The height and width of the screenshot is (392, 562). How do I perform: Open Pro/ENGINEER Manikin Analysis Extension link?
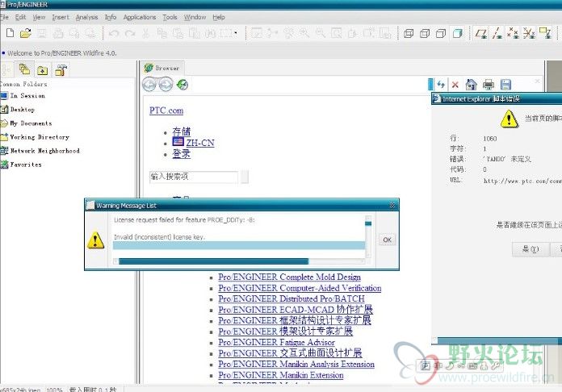296,364
